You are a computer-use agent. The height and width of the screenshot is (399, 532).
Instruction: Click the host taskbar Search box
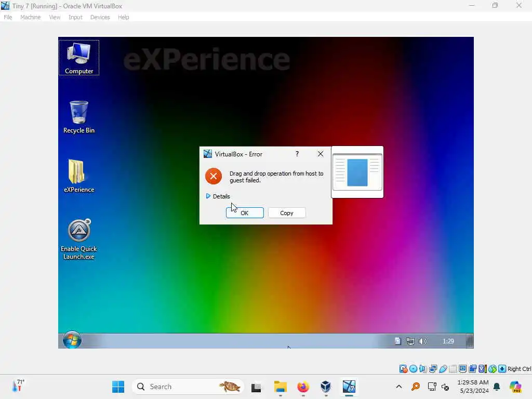click(x=188, y=387)
